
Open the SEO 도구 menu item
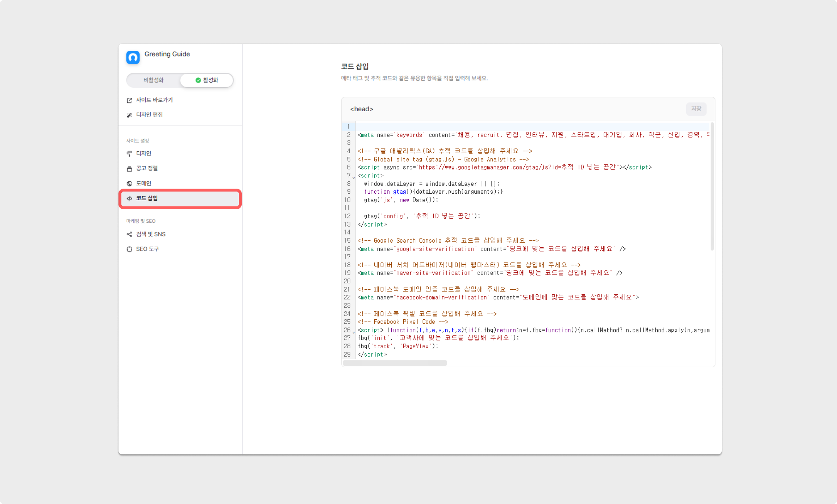click(147, 249)
